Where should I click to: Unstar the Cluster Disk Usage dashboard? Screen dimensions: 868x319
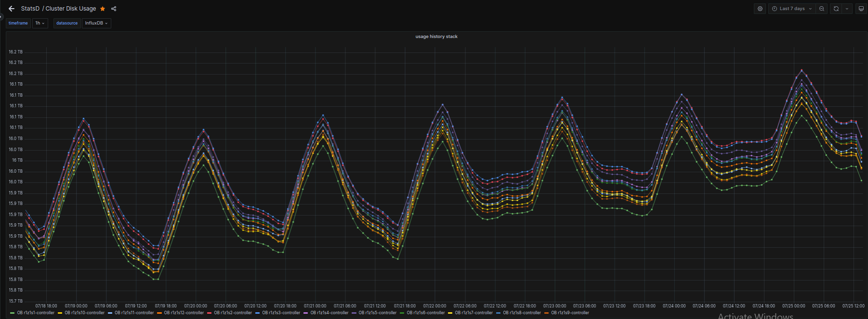103,9
